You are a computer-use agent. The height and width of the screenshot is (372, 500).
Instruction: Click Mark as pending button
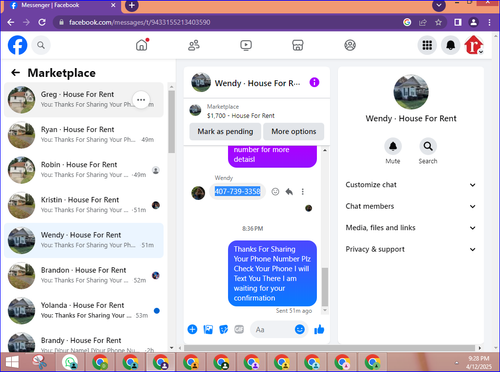[225, 131]
